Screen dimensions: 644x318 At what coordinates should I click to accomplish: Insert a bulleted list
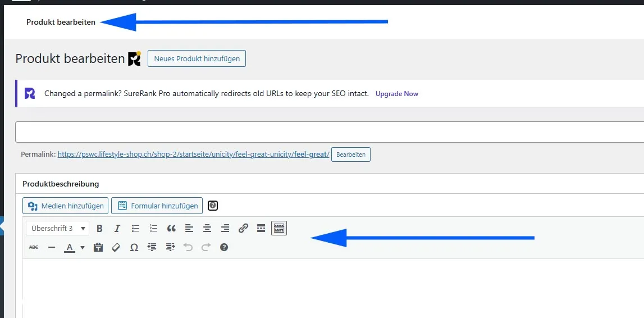(135, 229)
